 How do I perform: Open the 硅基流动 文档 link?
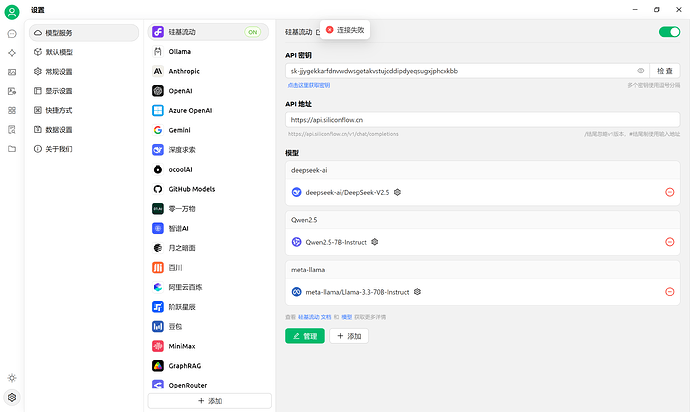coord(315,317)
